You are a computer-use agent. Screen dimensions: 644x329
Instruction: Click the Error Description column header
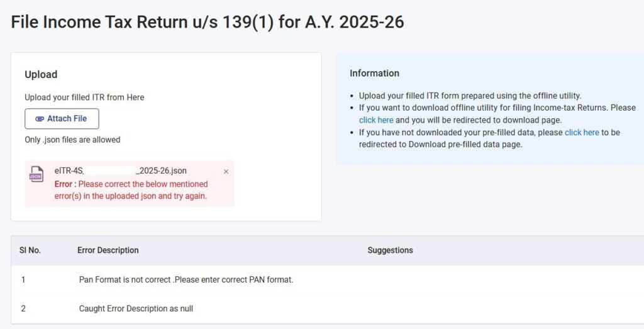point(108,250)
